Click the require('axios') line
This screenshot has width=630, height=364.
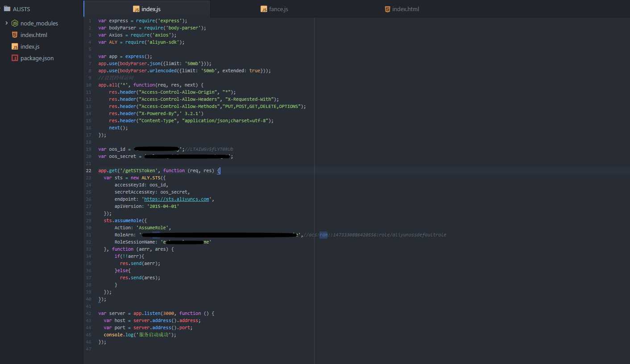pos(137,35)
